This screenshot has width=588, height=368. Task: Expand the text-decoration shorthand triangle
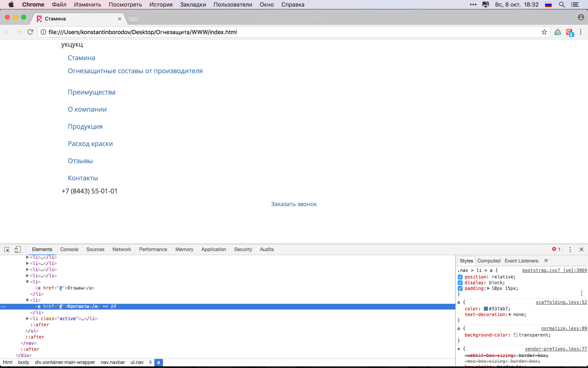click(510, 314)
